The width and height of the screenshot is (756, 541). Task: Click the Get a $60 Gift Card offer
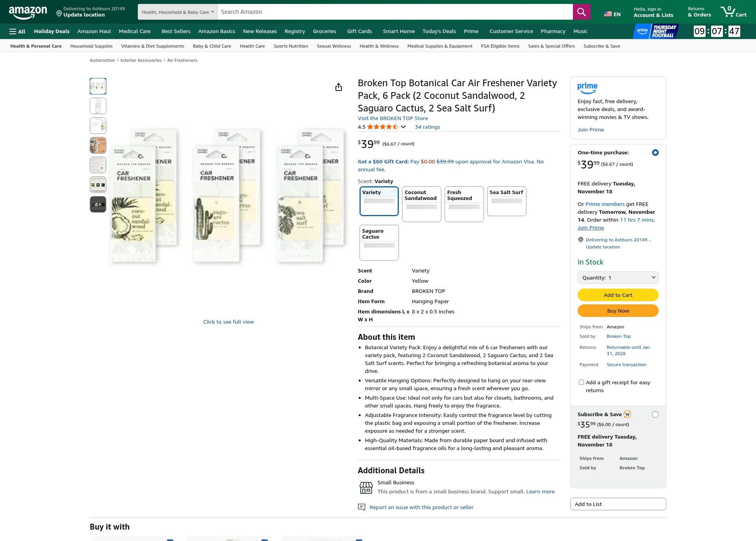(x=450, y=165)
